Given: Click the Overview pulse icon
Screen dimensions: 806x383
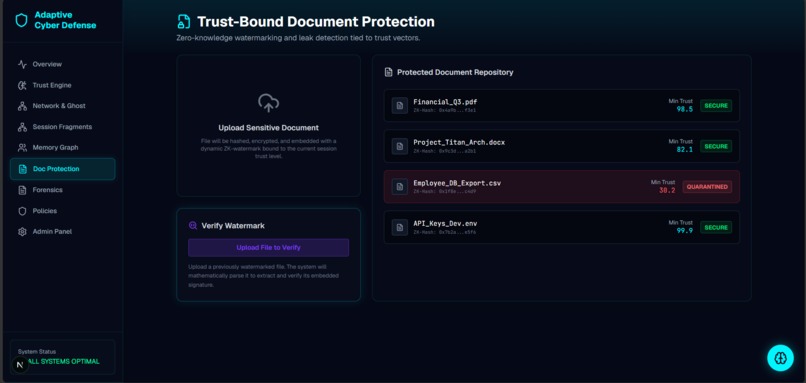Looking at the screenshot, I should (x=22, y=64).
